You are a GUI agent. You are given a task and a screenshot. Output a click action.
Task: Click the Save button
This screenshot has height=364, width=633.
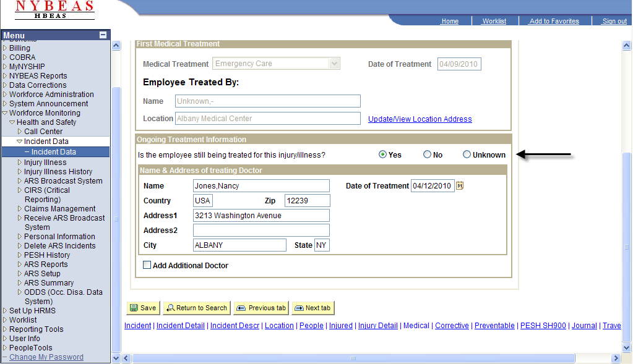pos(144,308)
